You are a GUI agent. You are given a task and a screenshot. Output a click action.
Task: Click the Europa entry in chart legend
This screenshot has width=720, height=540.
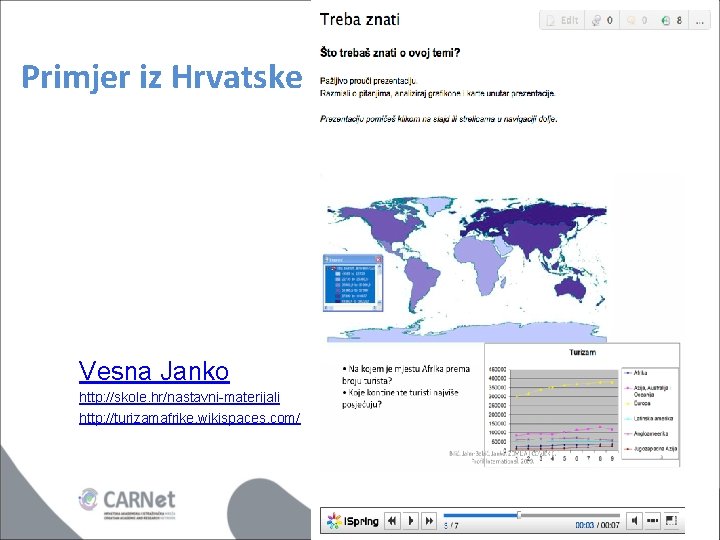pyautogui.click(x=637, y=403)
